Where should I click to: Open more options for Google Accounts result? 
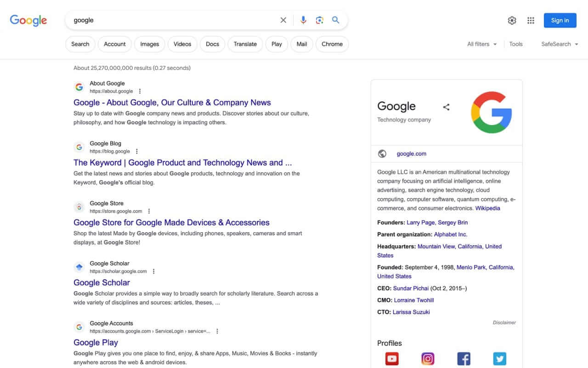coord(217,331)
